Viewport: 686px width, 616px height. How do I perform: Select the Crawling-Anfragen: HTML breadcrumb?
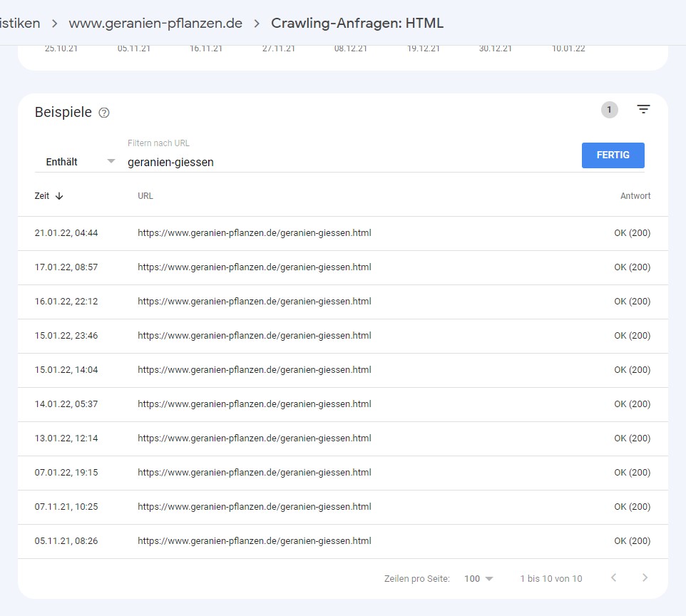[x=357, y=23]
